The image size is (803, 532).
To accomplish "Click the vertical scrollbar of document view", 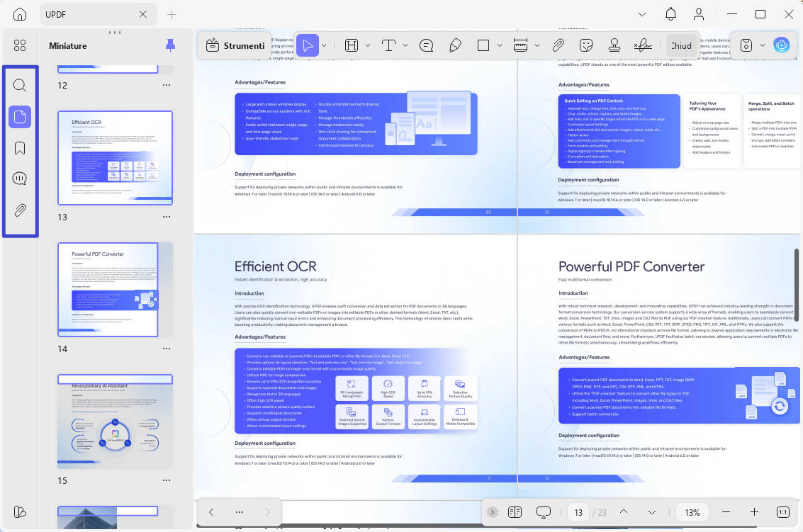I will 797,284.
